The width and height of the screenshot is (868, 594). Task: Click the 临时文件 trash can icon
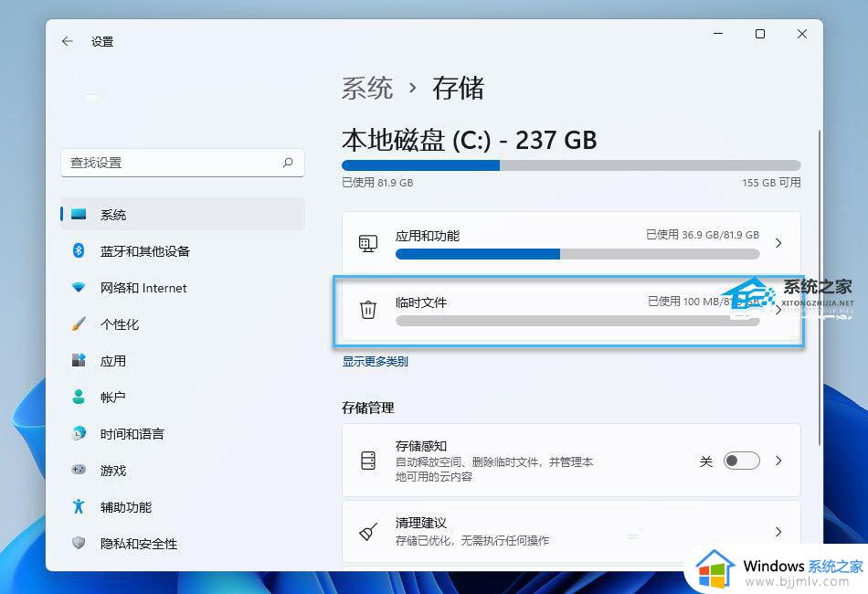[x=368, y=310]
